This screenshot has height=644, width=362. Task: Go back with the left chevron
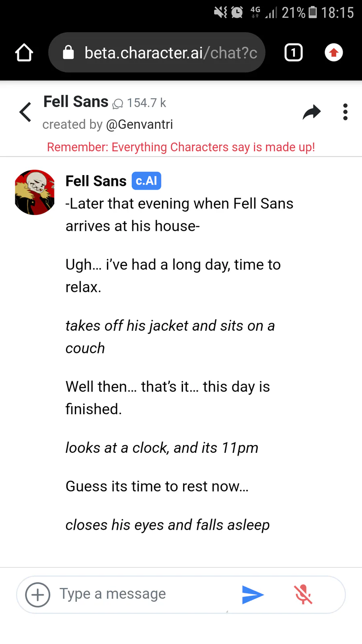[25, 112]
